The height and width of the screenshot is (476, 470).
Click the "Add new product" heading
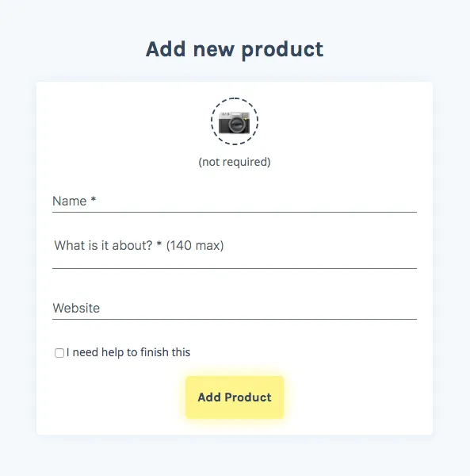[235, 50]
